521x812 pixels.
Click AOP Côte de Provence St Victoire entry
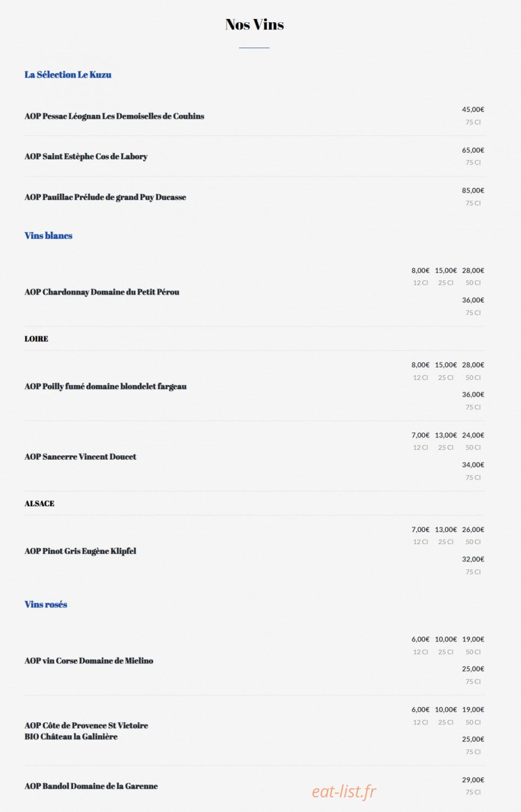86,731
